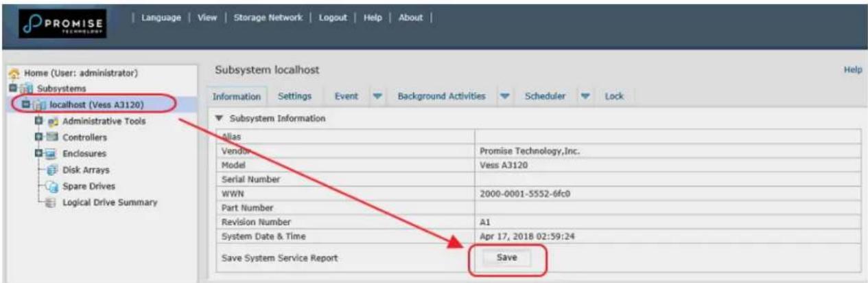Viewport: 868px width, 283px height.
Task: Click the Spare Drives icon
Action: coord(53,186)
